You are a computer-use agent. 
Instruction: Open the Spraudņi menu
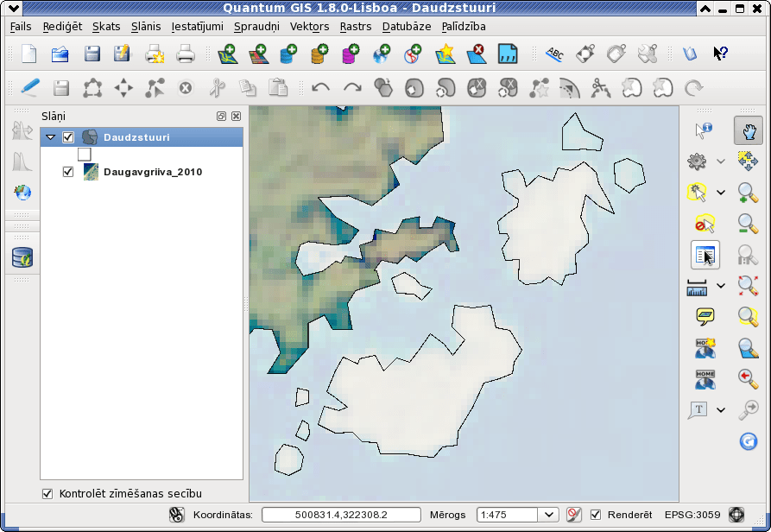tap(256, 27)
